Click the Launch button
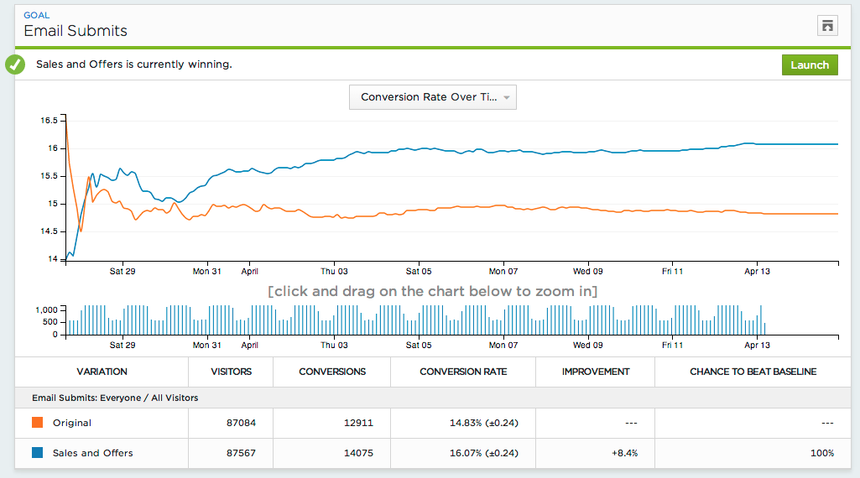 [810, 65]
